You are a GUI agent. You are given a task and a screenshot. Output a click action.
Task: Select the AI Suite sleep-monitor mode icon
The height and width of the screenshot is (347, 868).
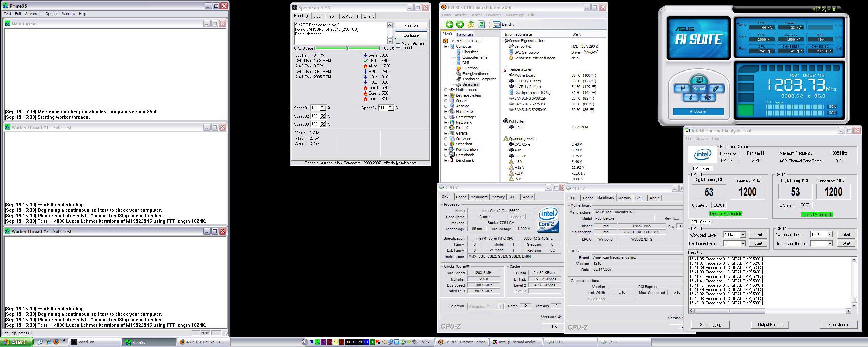698,80
